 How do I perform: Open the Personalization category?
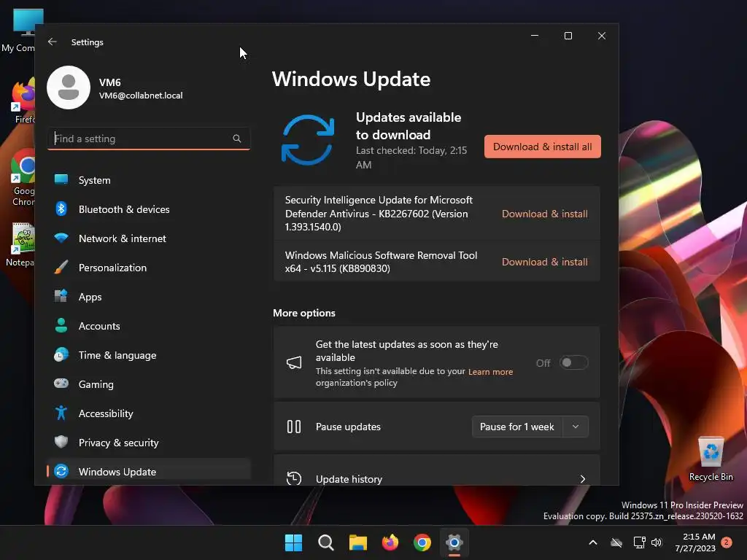click(x=149, y=268)
